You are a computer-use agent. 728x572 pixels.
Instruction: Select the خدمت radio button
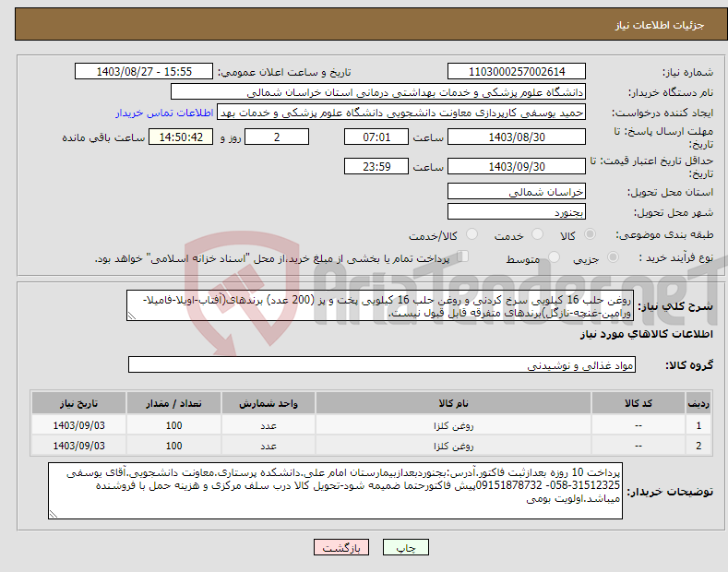click(x=537, y=234)
